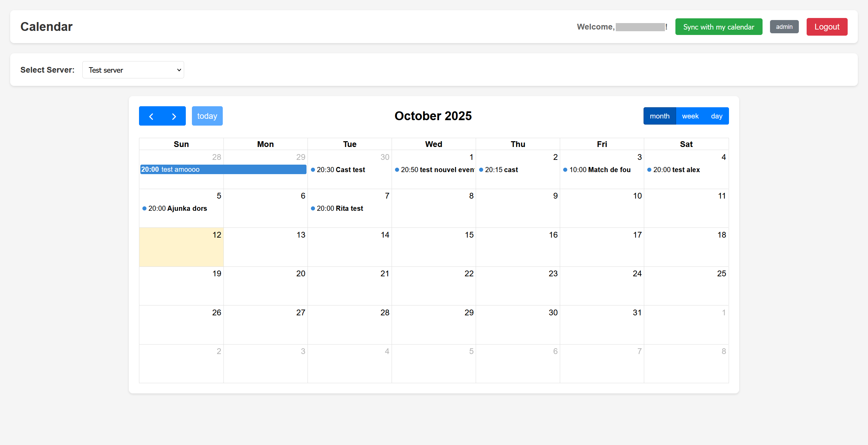Viewport: 868px width, 445px height.
Task: Open the 'Cast test' event on Monday
Action: coord(341,170)
